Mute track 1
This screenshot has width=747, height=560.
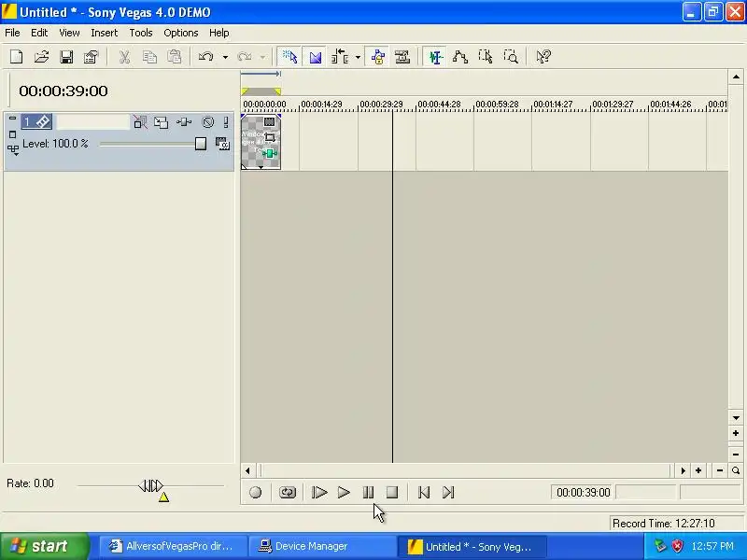click(207, 122)
